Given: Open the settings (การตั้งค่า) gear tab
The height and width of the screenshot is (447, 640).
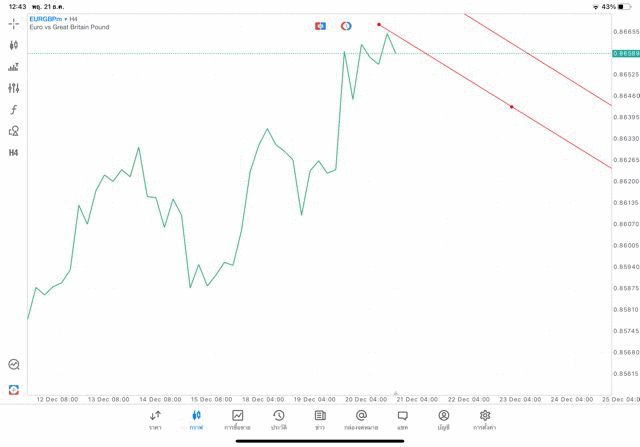Looking at the screenshot, I should [485, 420].
